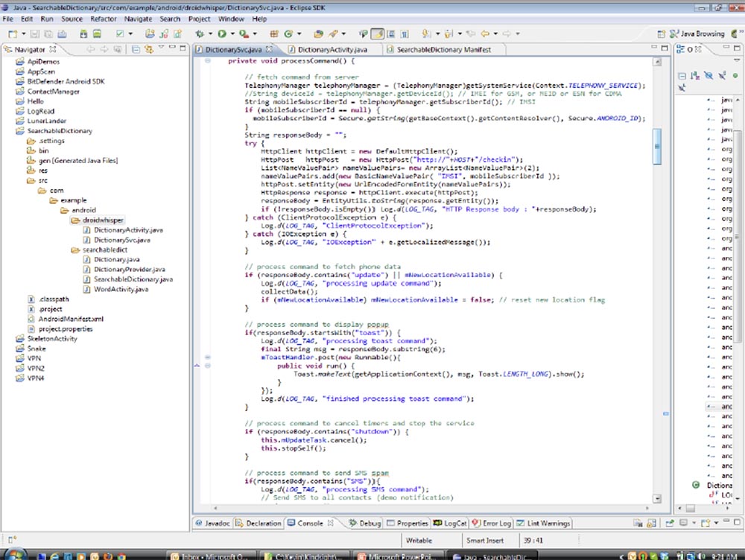Open AndroidManifest.xml in the Navigator
745x560 pixels.
pyautogui.click(x=70, y=319)
